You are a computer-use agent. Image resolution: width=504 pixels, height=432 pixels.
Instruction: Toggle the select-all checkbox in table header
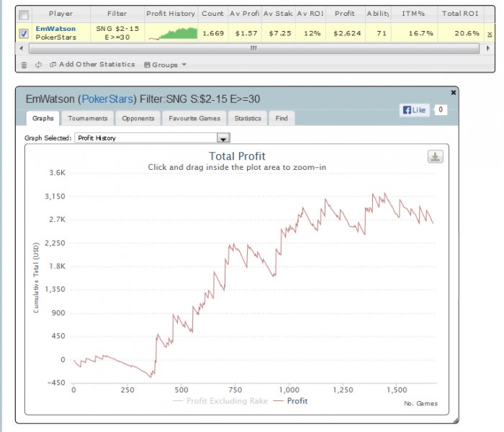point(24,14)
